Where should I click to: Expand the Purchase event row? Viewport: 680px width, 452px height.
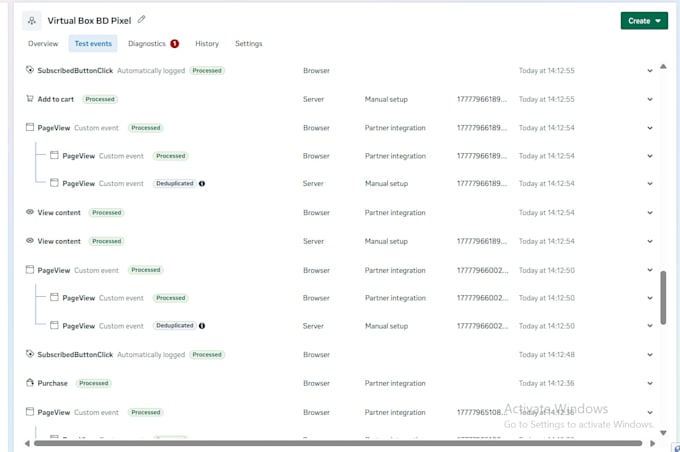(650, 383)
